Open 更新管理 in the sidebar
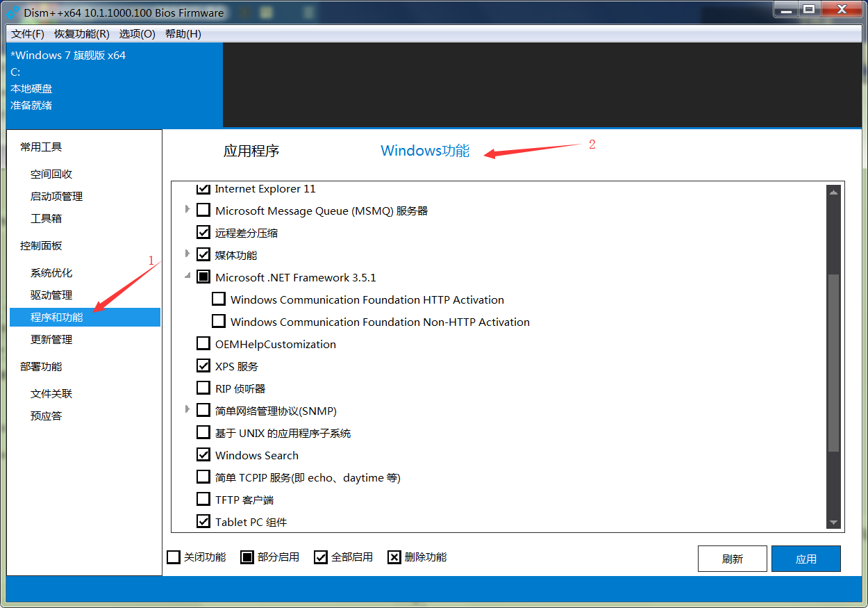Image resolution: width=868 pixels, height=608 pixels. pos(51,340)
